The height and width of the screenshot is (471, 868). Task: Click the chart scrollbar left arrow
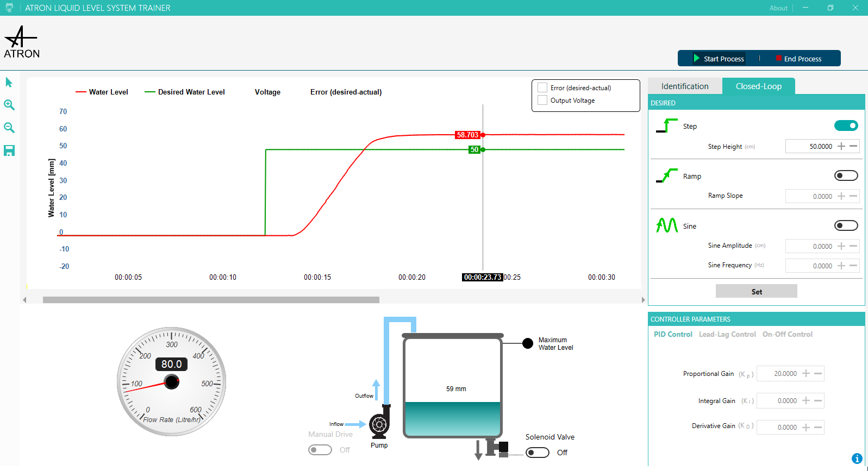[24, 300]
